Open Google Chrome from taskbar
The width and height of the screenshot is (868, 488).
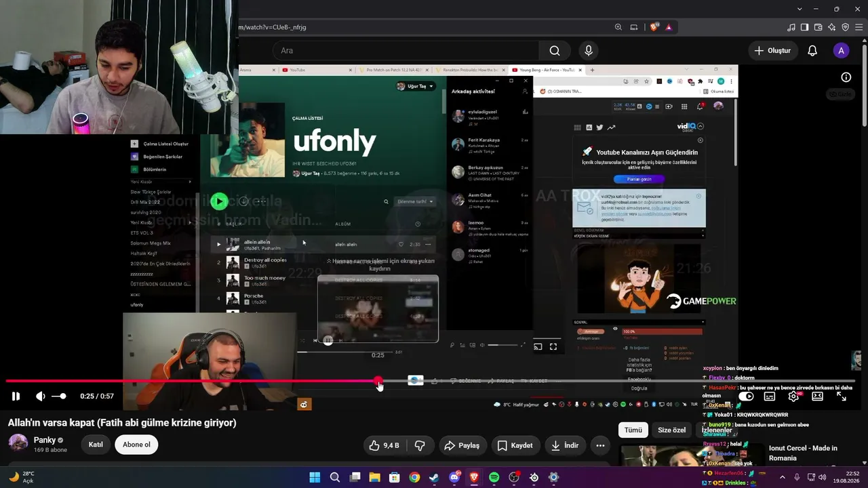pos(414,477)
